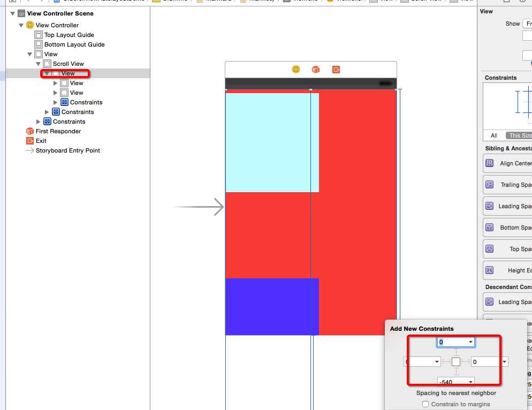Click the Exit icon in outline
The image size is (532, 410).
[30, 141]
